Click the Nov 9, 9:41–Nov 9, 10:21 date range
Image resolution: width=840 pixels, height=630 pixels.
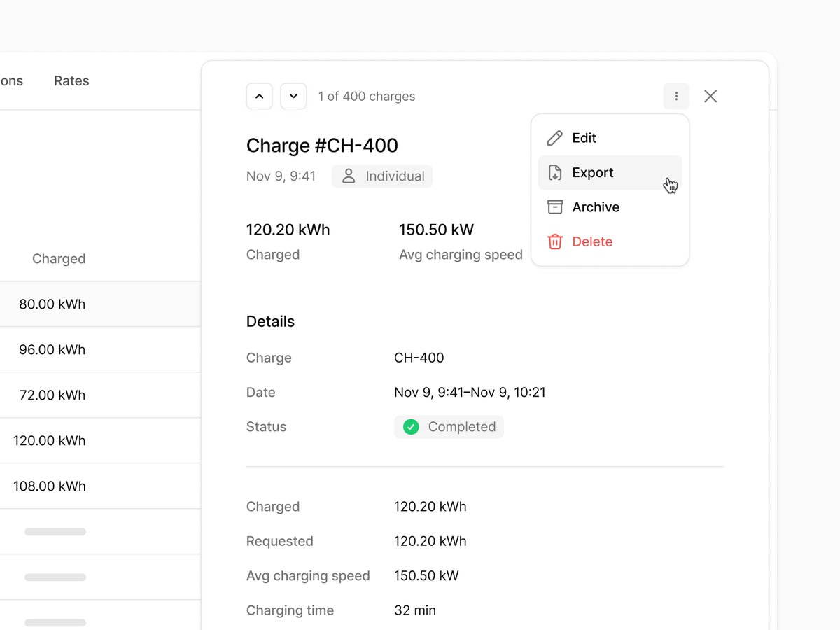(470, 392)
